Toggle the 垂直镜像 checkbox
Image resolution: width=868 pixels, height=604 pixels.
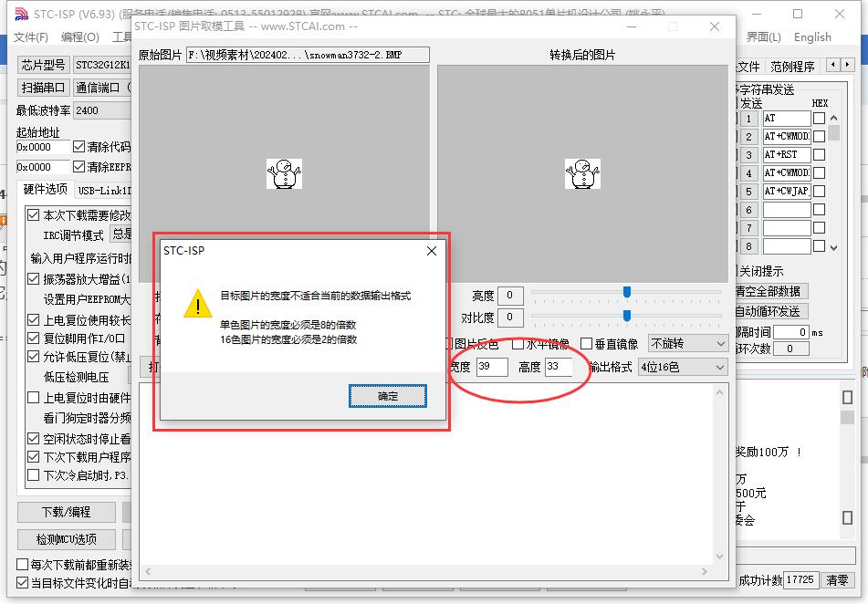[586, 344]
